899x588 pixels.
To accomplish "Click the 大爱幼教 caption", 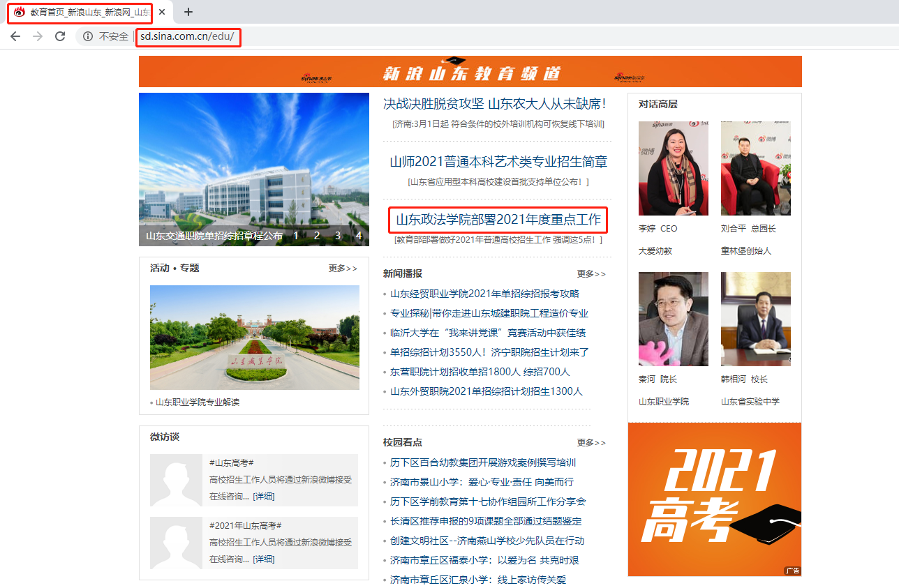I will click(x=655, y=250).
